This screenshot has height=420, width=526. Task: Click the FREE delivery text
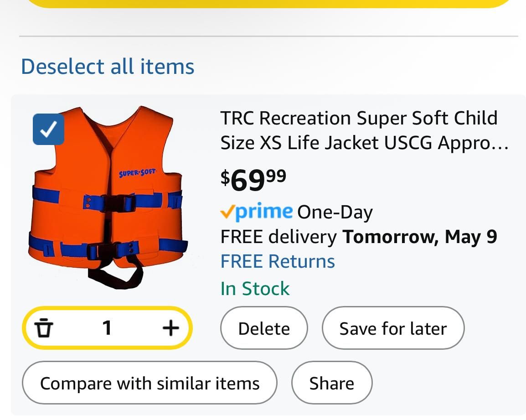tap(278, 237)
